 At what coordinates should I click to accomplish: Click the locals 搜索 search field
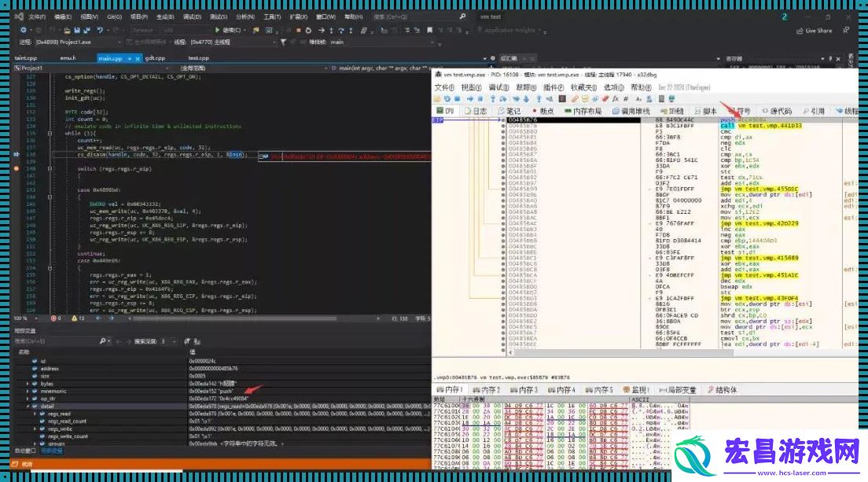tap(55, 341)
